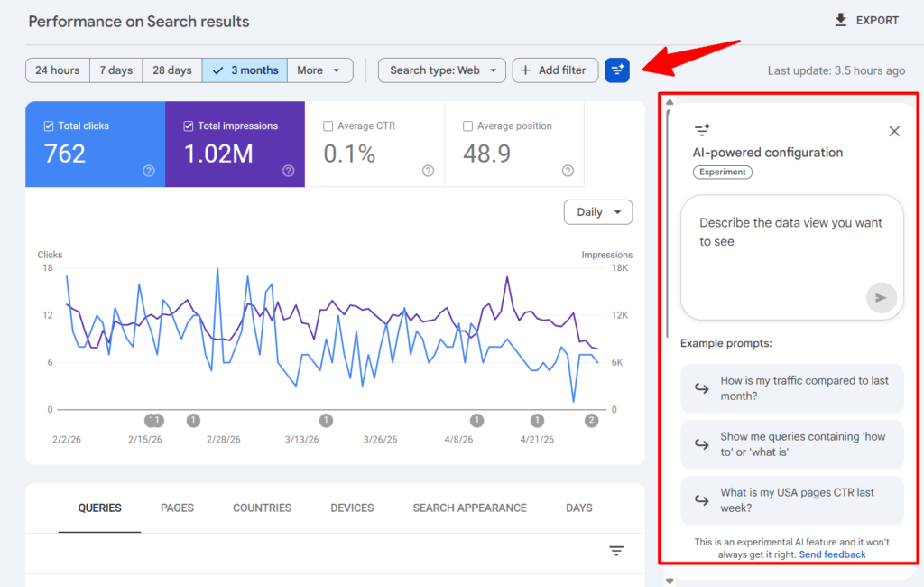The image size is (924, 587).
Task: Open help icon on Average CTR card
Action: pos(429,171)
